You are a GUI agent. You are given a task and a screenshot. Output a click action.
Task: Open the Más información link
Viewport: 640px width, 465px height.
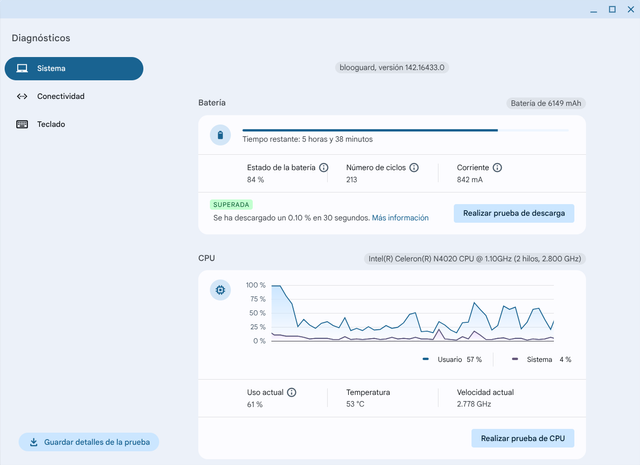400,217
